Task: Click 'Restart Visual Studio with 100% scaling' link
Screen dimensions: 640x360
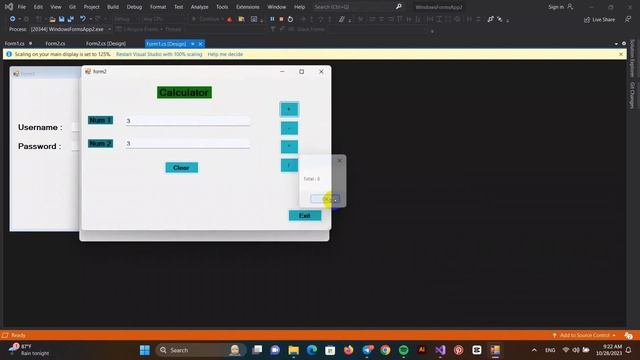Action: click(x=159, y=54)
